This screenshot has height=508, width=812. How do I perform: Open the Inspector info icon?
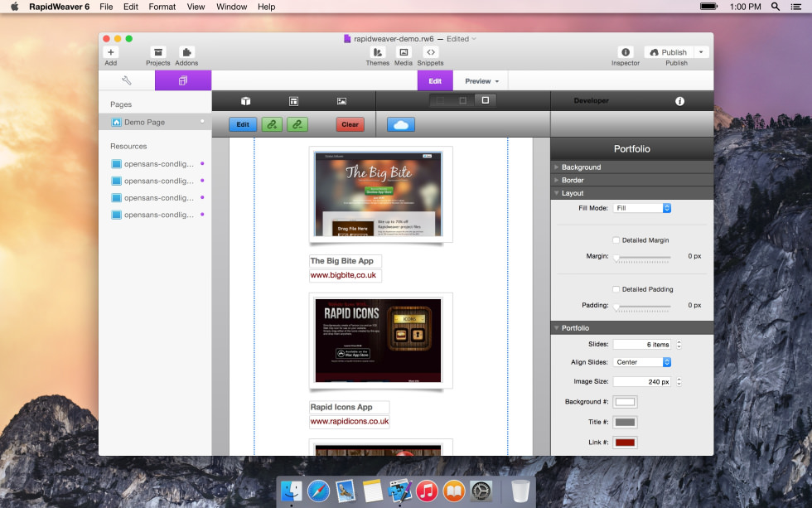coord(626,52)
